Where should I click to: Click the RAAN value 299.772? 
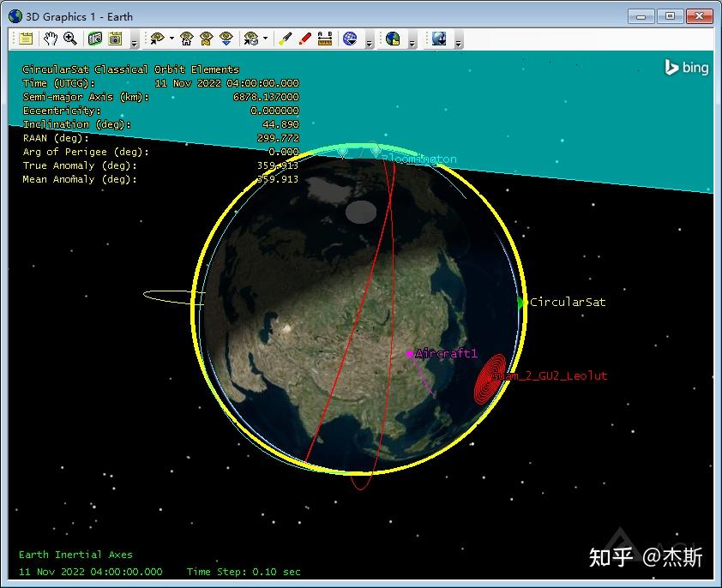point(278,138)
